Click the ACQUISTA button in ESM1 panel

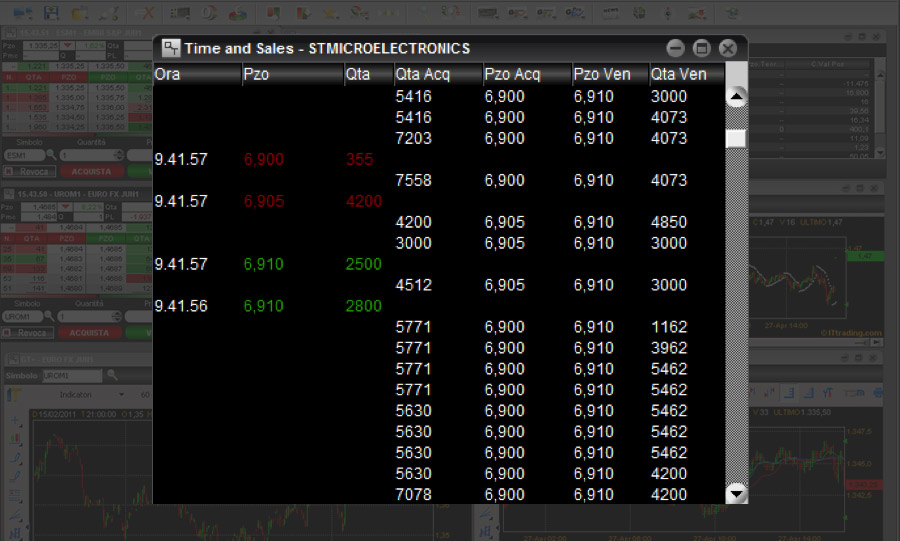point(91,171)
